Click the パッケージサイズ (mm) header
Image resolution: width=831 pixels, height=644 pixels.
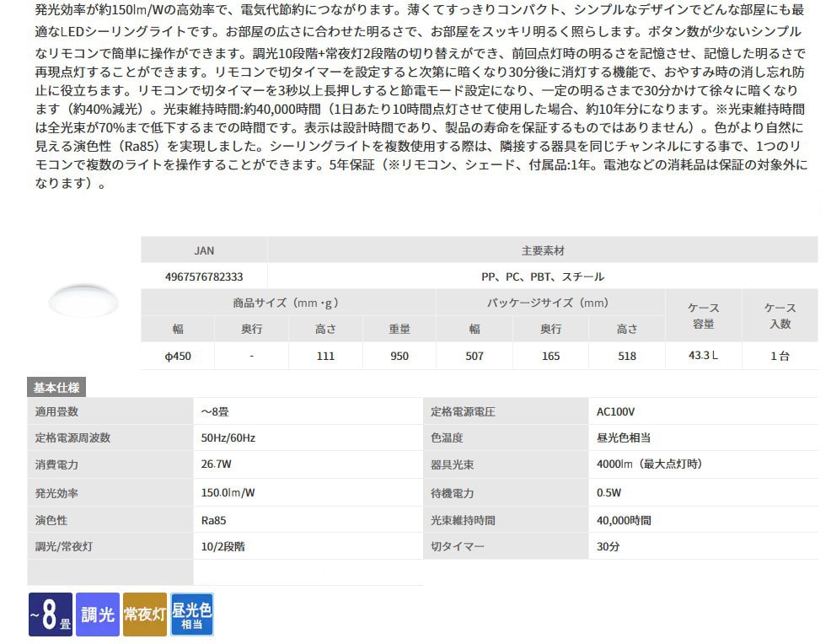(x=550, y=303)
